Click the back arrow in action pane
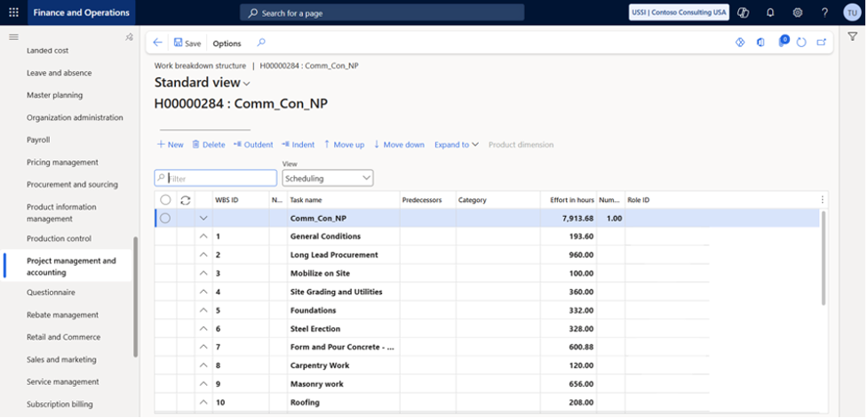 pos(158,43)
